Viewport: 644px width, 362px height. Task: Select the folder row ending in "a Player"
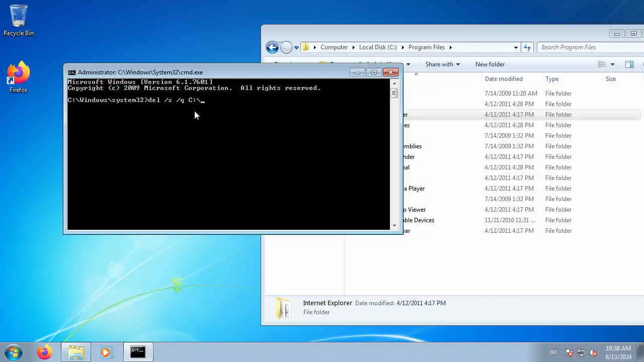(x=522, y=189)
